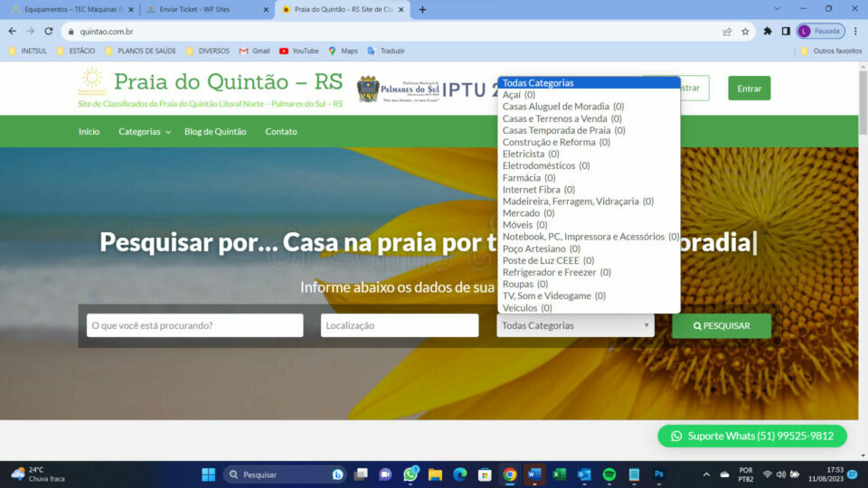The width and height of the screenshot is (868, 488).
Task: Click the PESQUISAR search button
Action: pos(722,326)
